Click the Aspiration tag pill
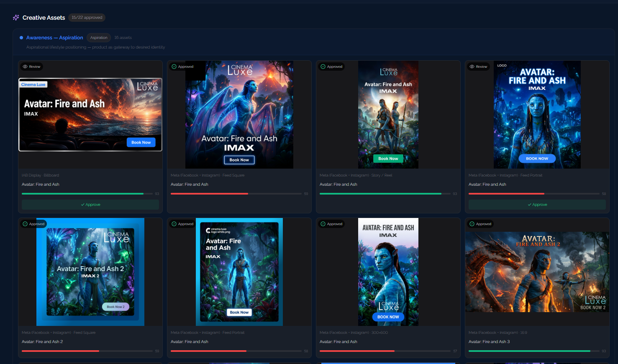This screenshot has width=618, height=364. (99, 38)
